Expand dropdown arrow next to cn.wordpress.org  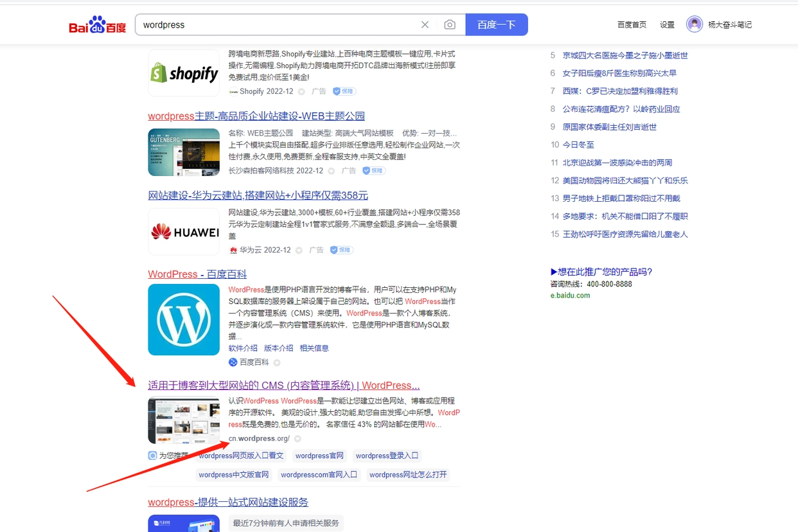(x=297, y=439)
